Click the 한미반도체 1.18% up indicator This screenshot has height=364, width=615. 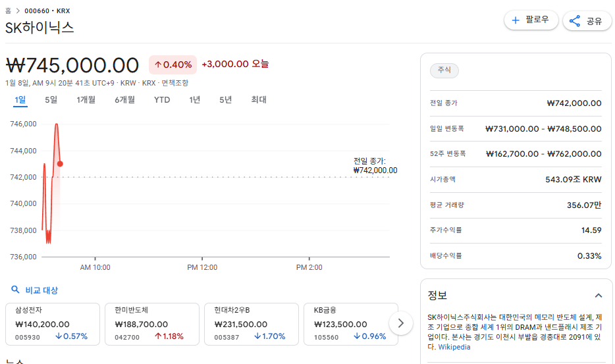[x=169, y=336]
